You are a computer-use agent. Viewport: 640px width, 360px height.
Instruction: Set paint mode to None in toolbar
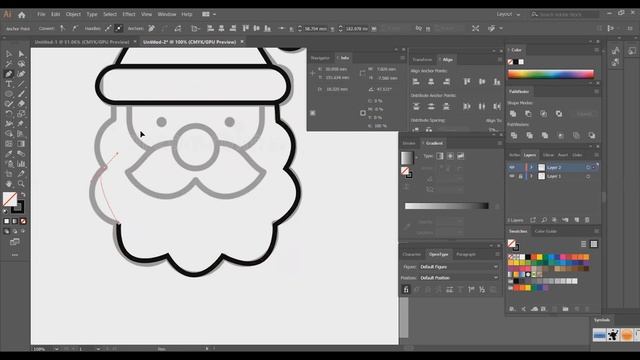point(23,221)
